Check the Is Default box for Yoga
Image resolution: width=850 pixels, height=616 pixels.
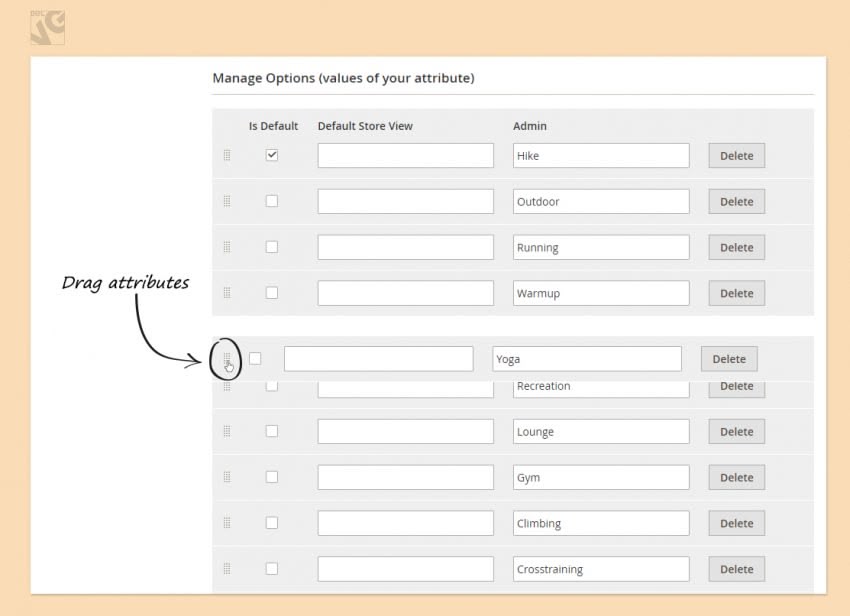tap(255, 358)
